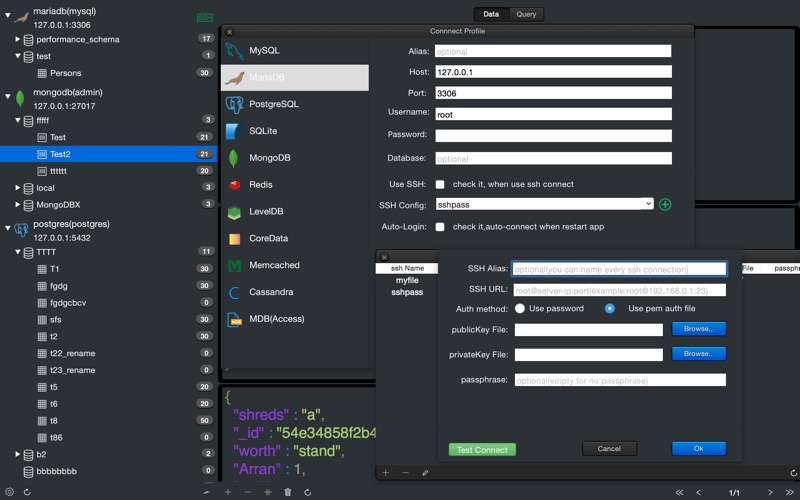
Task: Delete record with trash icon
Action: pyautogui.click(x=288, y=492)
